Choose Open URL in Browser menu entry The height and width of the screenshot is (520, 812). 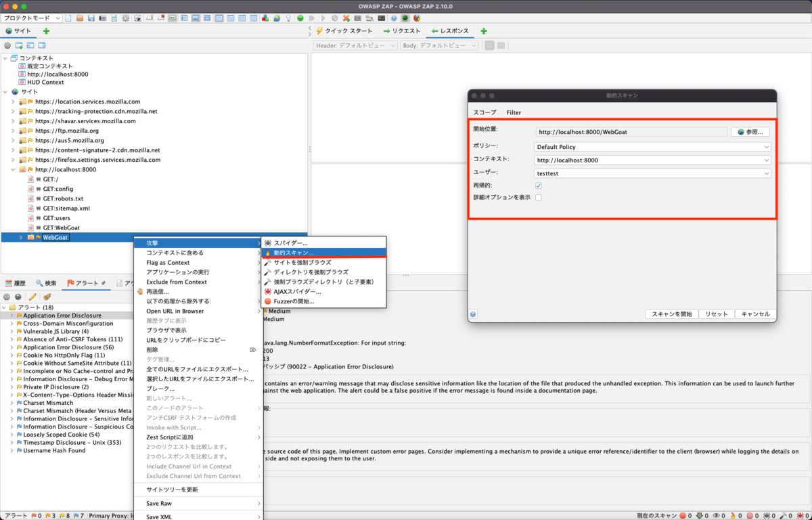(197, 311)
